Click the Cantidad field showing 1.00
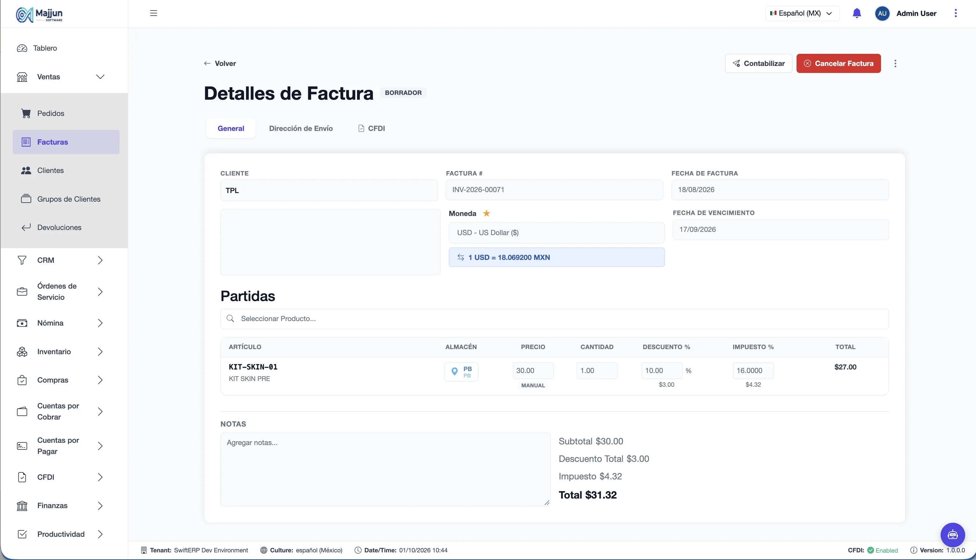The image size is (976, 560). click(596, 370)
